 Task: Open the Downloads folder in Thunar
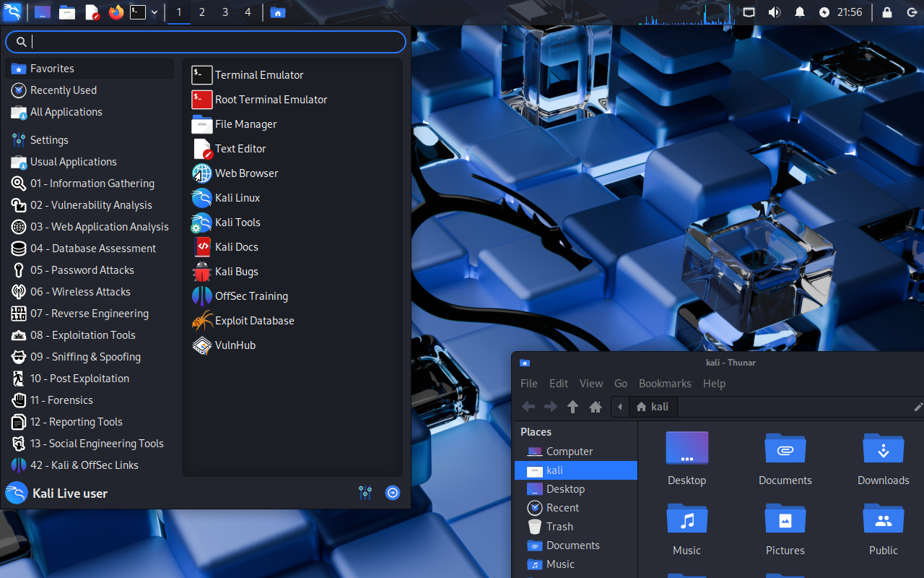tap(884, 460)
